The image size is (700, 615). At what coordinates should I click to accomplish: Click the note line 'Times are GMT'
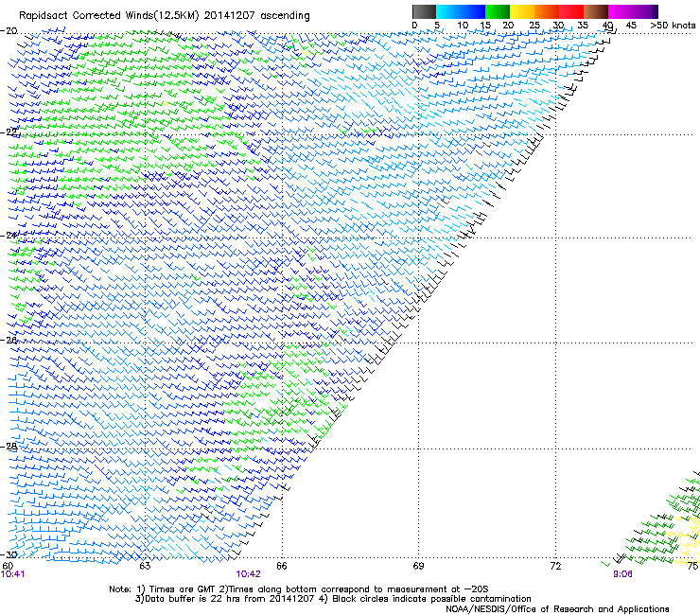[x=181, y=589]
